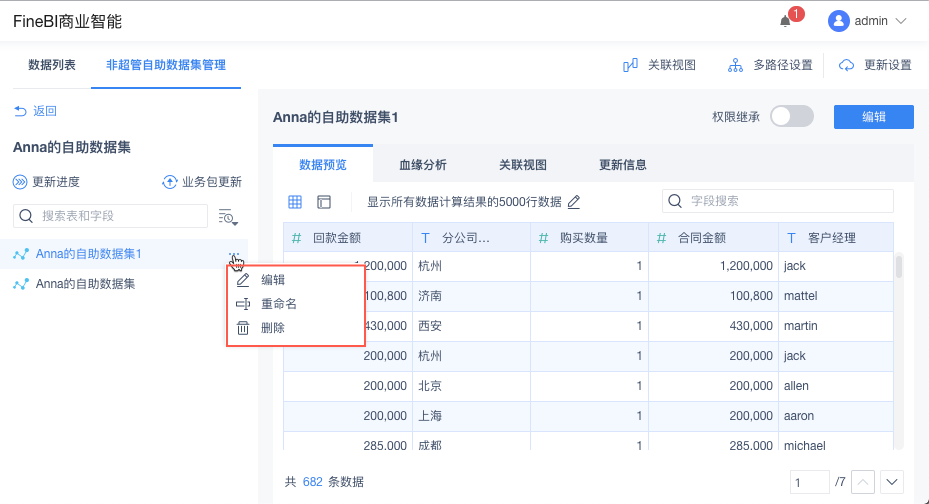The width and height of the screenshot is (929, 504).
Task: Go to next page with down chevron
Action: (x=891, y=482)
